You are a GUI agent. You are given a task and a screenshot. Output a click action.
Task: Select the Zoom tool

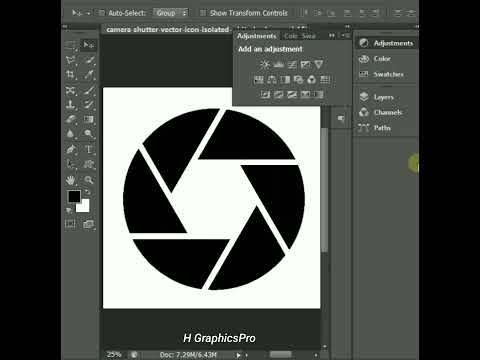pyautogui.click(x=89, y=180)
